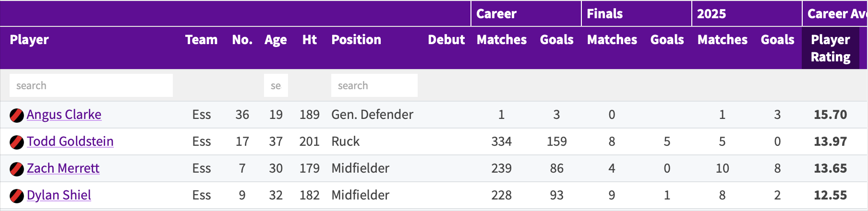Image resolution: width=868 pixels, height=211 pixels.
Task: Click Essendon logo beside Zach Merrett
Action: pos(17,169)
